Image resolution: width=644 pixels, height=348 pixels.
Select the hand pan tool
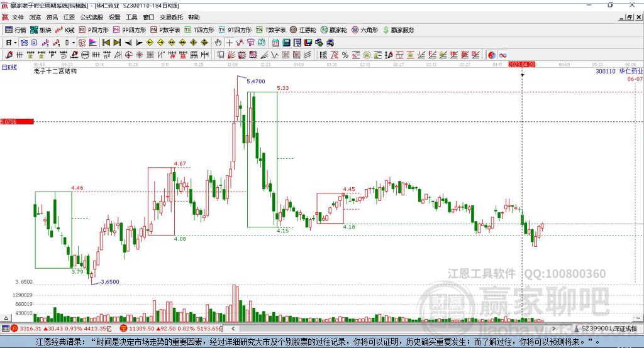coord(218,43)
